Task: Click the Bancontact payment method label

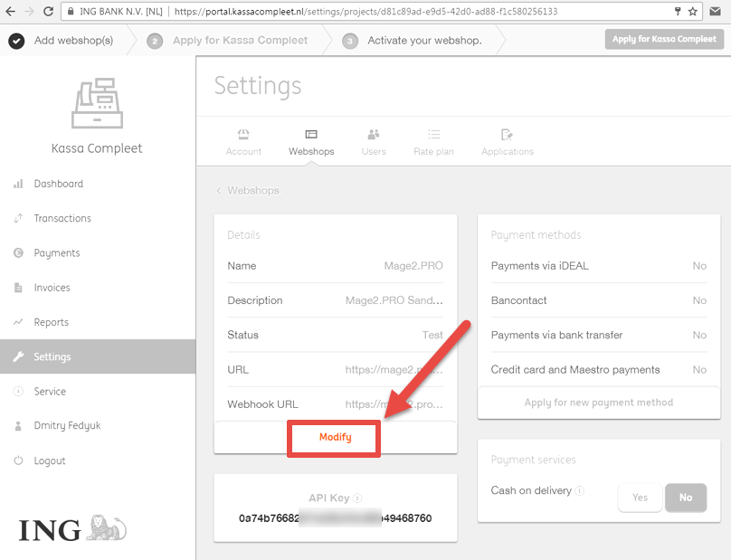Action: [x=519, y=300]
